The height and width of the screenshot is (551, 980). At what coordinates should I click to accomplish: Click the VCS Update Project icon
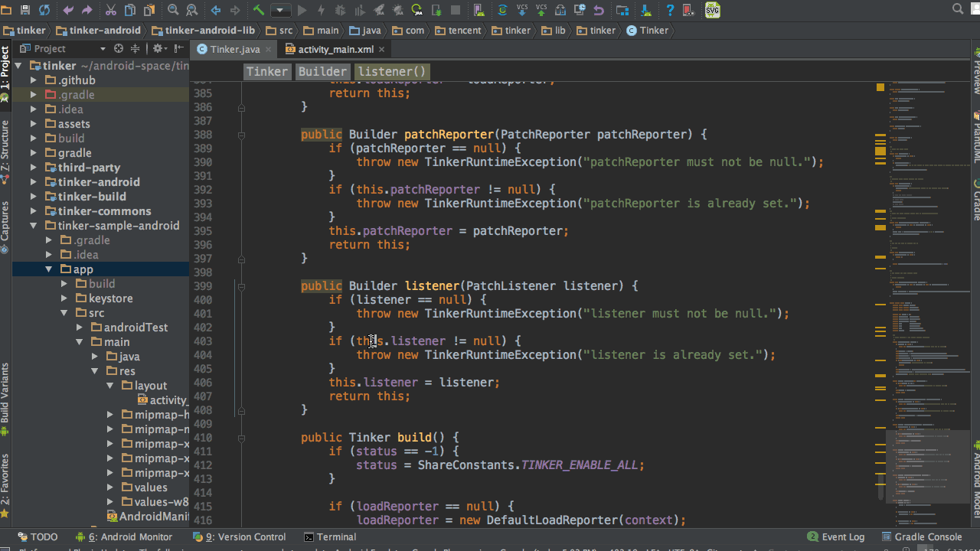[522, 10]
